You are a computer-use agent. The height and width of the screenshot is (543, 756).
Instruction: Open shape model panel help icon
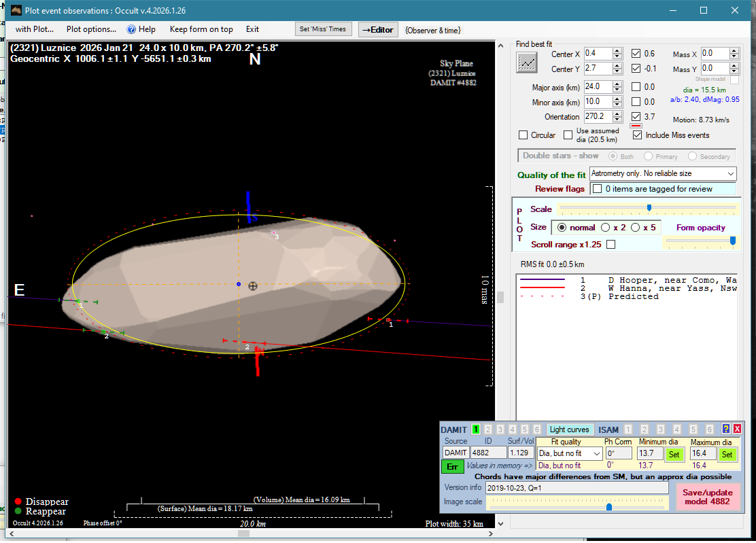[x=725, y=430]
